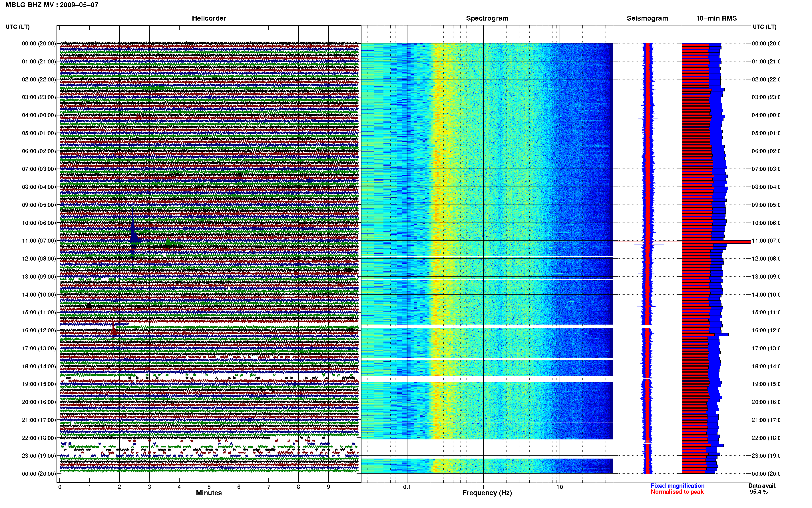Click the 1 Hz frequency tick label
812x508 pixels.
[483, 487]
